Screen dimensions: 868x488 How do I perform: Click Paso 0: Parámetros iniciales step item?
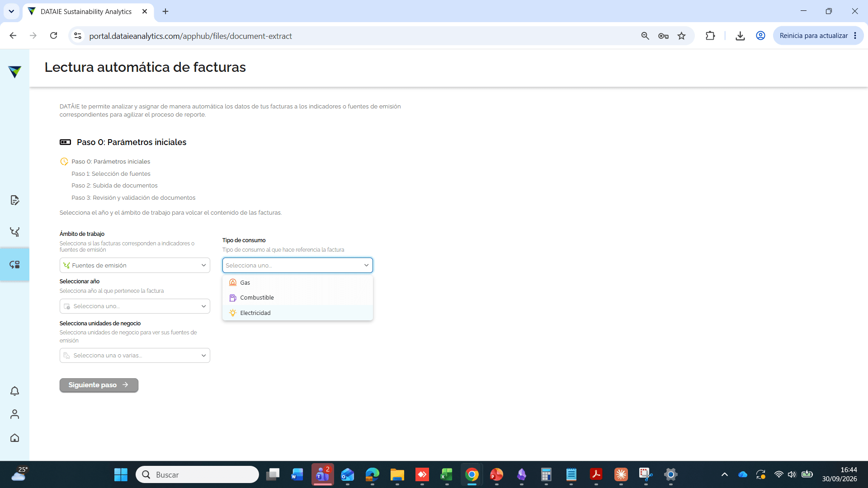point(111,162)
